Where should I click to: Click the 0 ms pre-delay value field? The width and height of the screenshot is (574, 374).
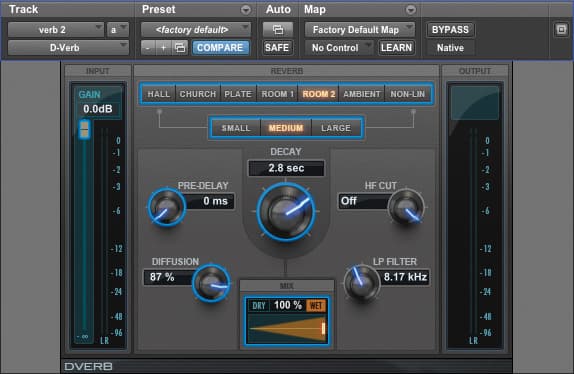coord(209,201)
